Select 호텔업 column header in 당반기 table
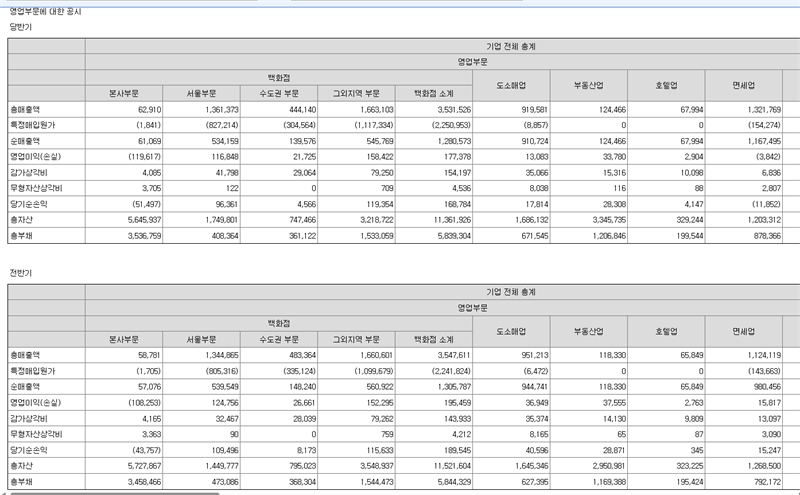 [667, 84]
